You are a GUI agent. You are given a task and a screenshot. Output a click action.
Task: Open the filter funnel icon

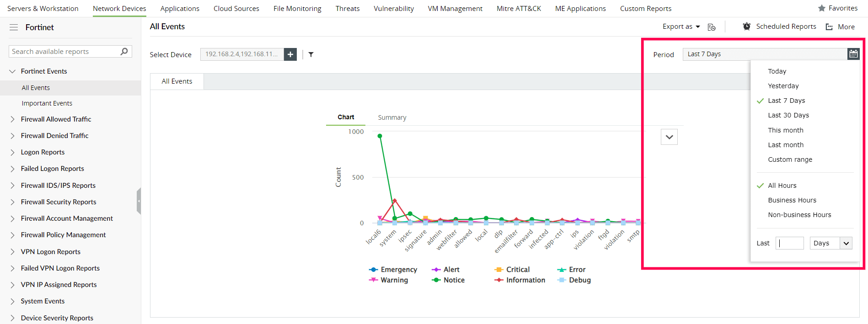pyautogui.click(x=311, y=54)
